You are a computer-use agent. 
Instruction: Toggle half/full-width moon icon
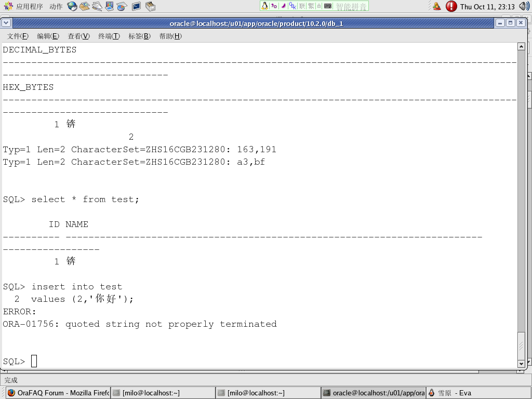click(283, 6)
